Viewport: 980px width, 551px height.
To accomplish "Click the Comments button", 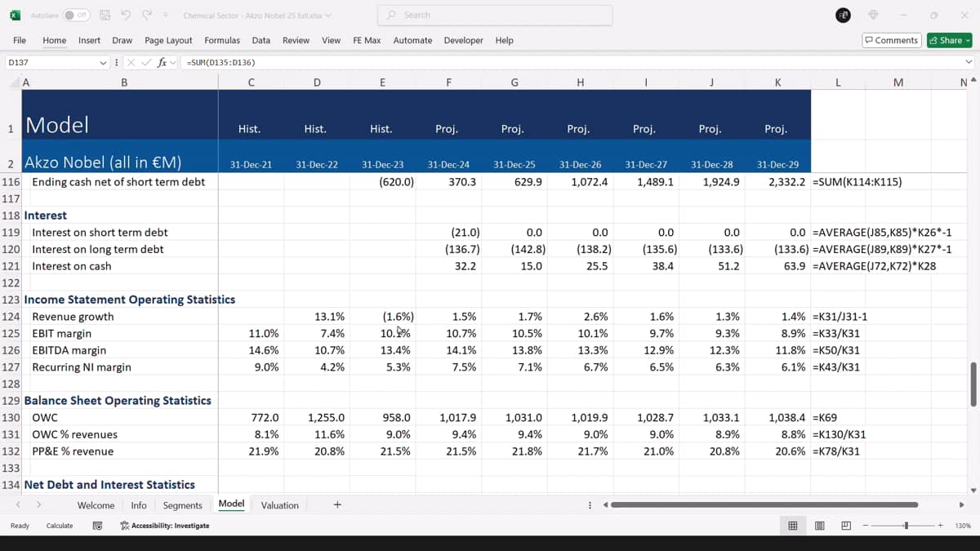I will (x=892, y=40).
